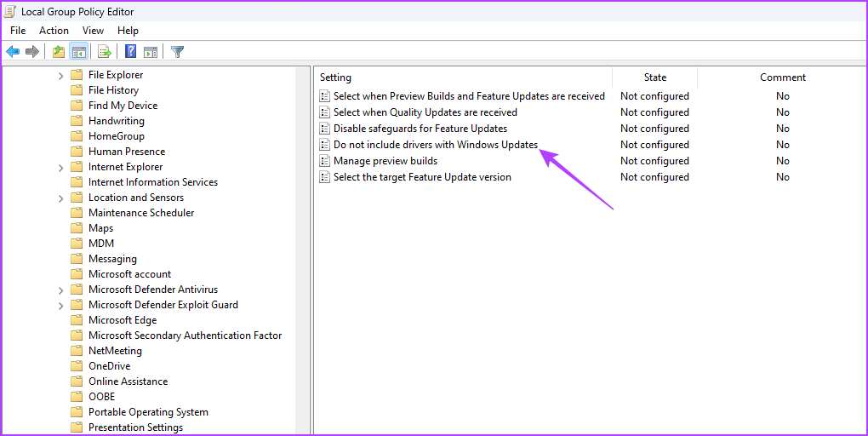This screenshot has height=436, width=868.
Task: Open the View menu
Action: [x=93, y=31]
